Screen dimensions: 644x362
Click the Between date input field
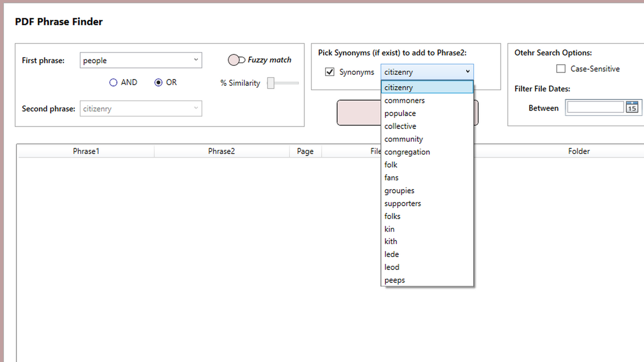[595, 107]
